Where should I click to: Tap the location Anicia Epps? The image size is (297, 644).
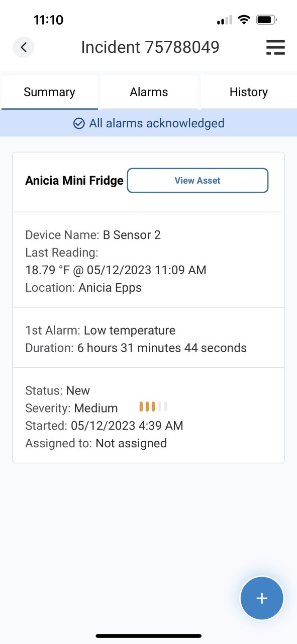[109, 287]
